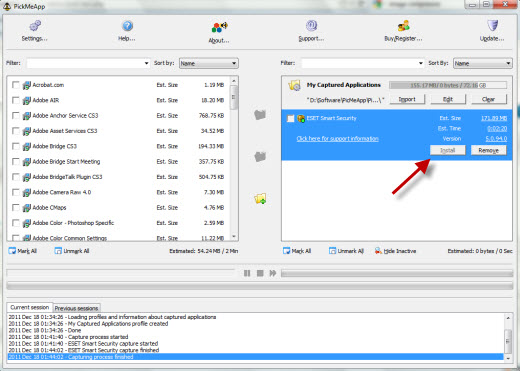The height and width of the screenshot is (371, 520).
Task: Click the ESET version 5.0.94.0 link
Action: point(496,139)
